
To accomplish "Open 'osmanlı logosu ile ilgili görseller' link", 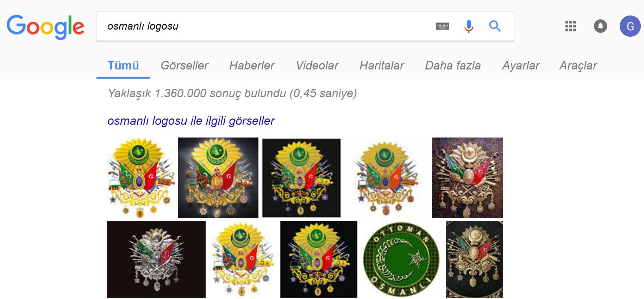I will pos(191,121).
